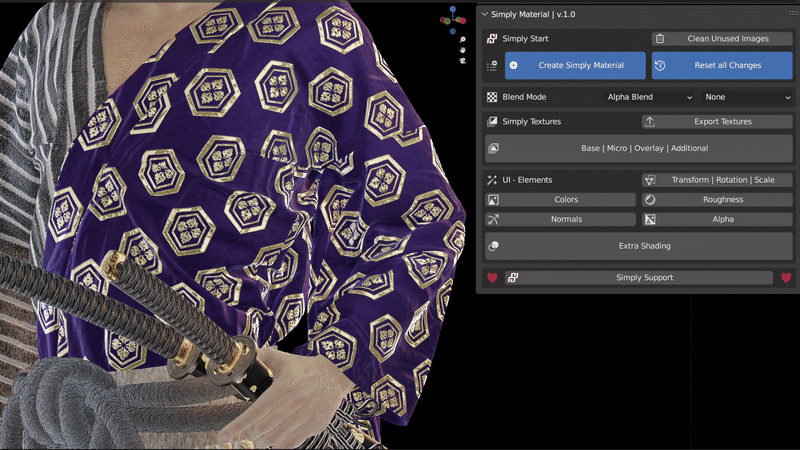Click the camera view icon in viewport

[462, 61]
